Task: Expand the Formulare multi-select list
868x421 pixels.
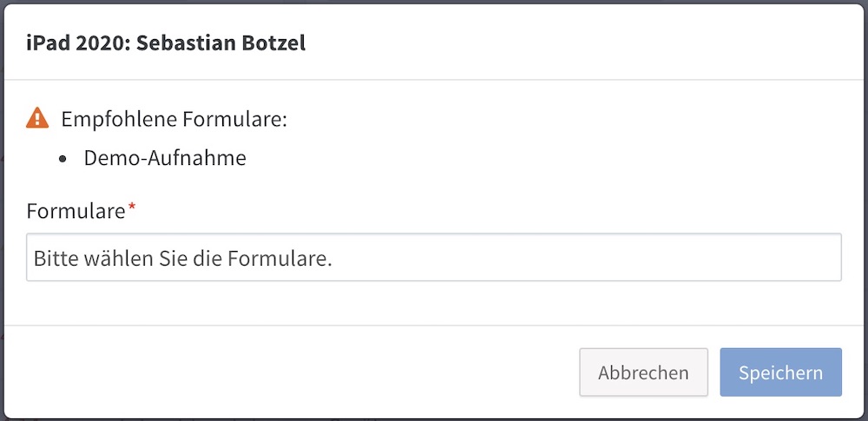Action: point(434,257)
